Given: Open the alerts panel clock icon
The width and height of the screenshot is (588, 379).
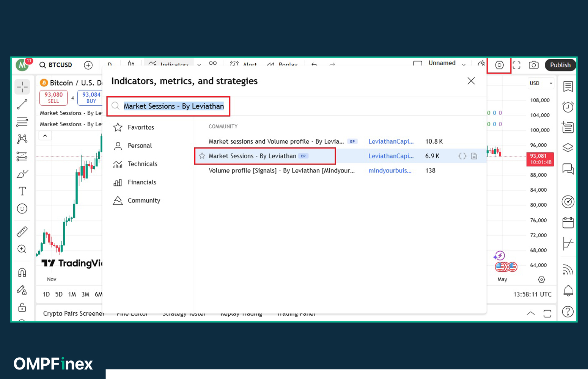Looking at the screenshot, I should pos(568,107).
